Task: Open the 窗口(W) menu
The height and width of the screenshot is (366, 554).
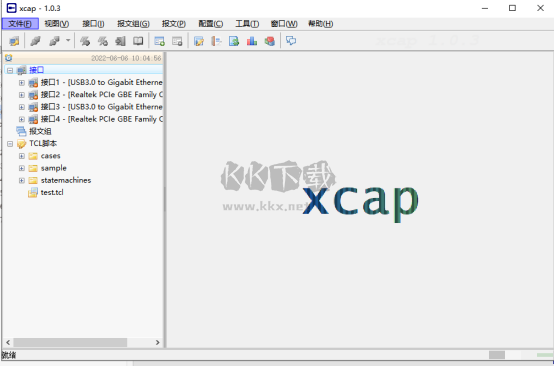Action: point(284,24)
